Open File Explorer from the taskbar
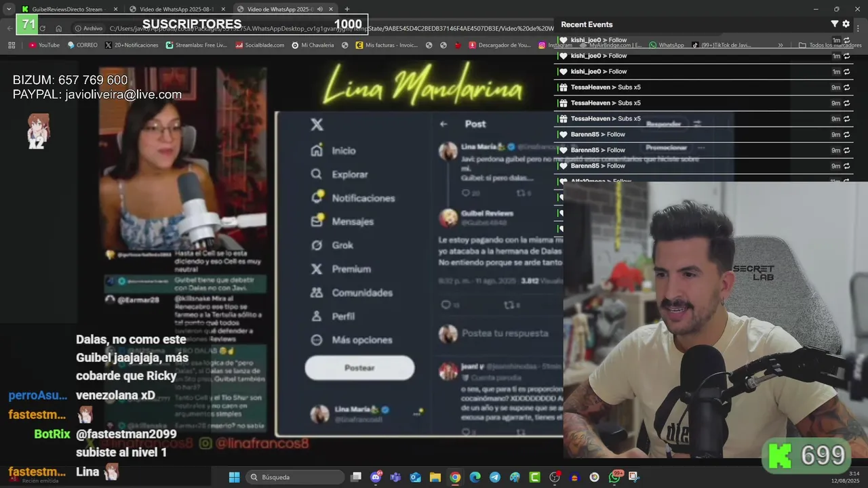The width and height of the screenshot is (868, 488). click(x=435, y=477)
